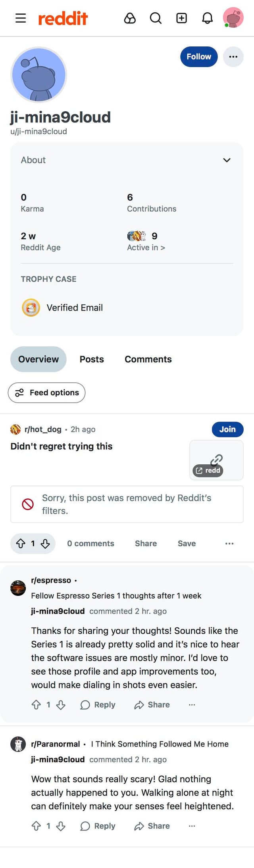Collapse the About section chevron
Screen dimensions: 254x868
click(227, 160)
